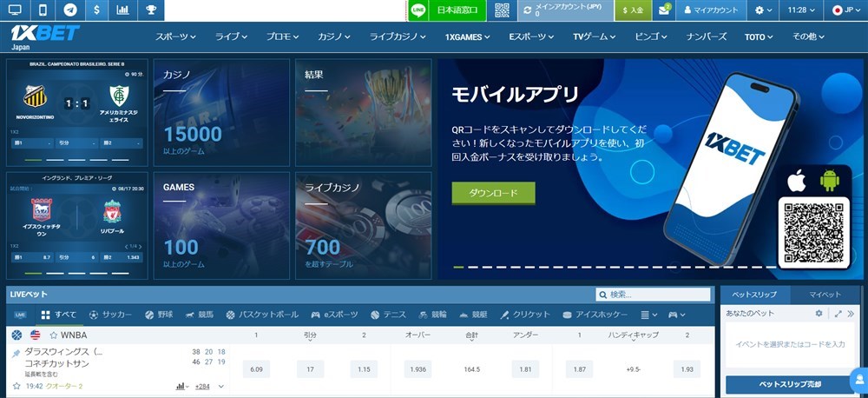
Task: Open the Eスポーツ menu
Action: 531,37
